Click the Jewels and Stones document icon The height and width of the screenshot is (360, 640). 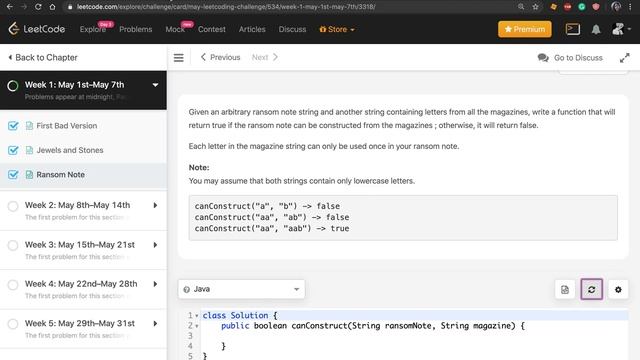click(29, 150)
